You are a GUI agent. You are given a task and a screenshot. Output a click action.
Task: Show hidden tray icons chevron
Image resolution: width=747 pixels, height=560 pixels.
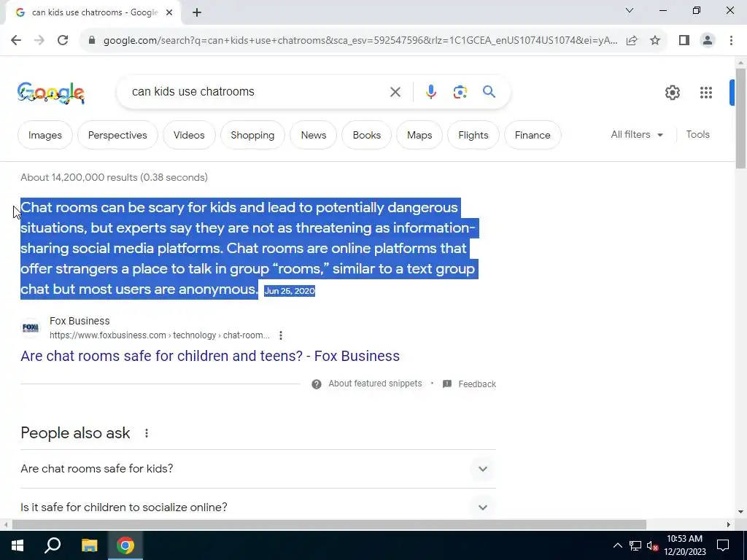(x=617, y=545)
